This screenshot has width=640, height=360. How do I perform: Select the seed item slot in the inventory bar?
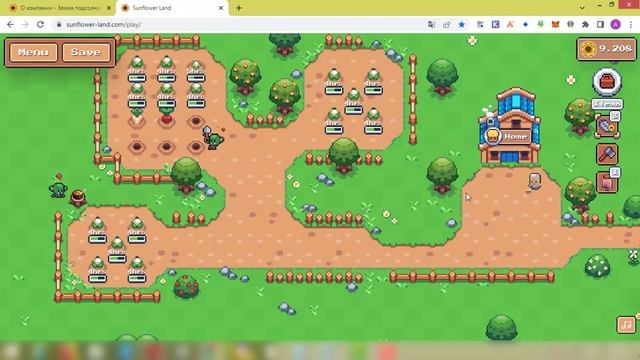607,127
